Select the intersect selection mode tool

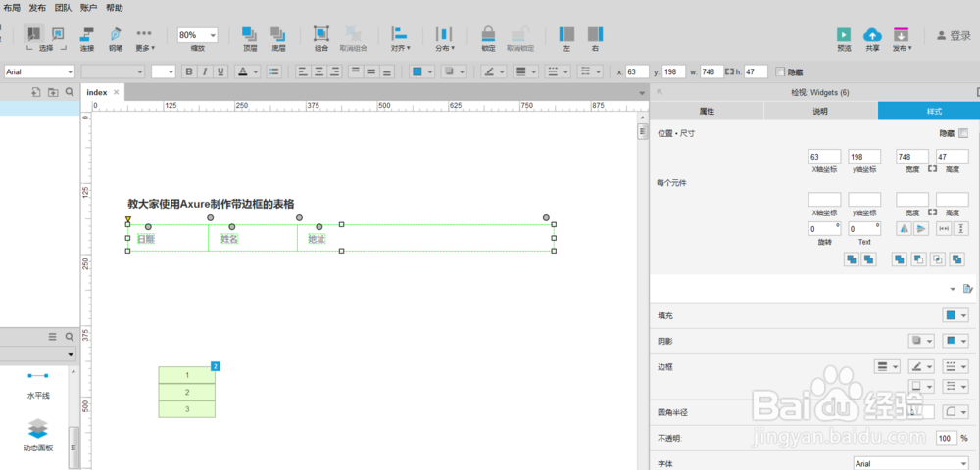point(34,33)
